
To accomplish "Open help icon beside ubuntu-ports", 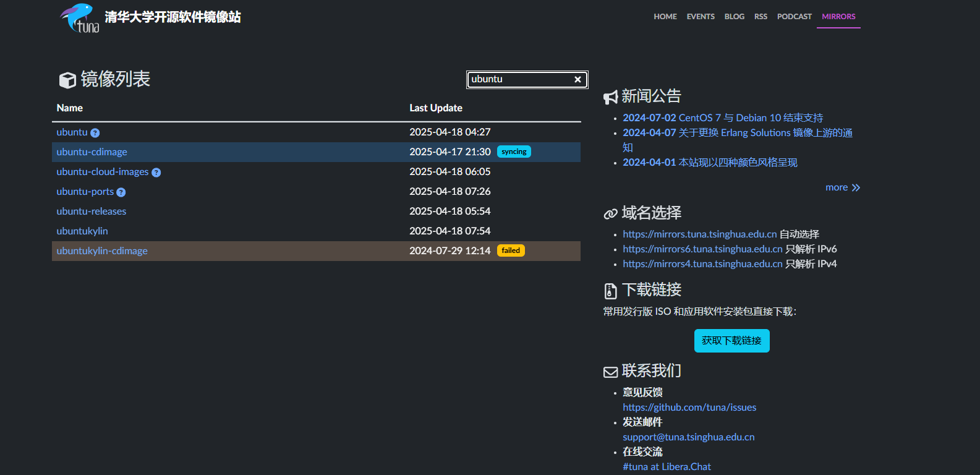I will click(x=121, y=192).
